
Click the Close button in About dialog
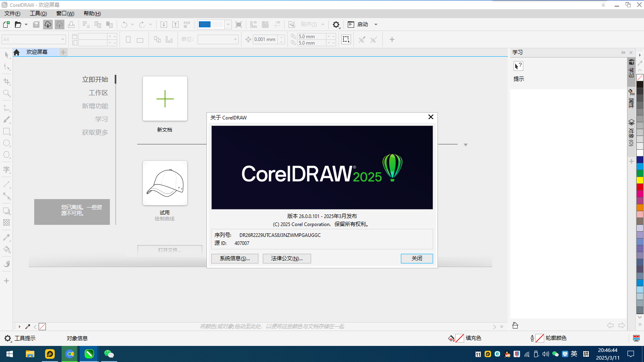tap(417, 259)
